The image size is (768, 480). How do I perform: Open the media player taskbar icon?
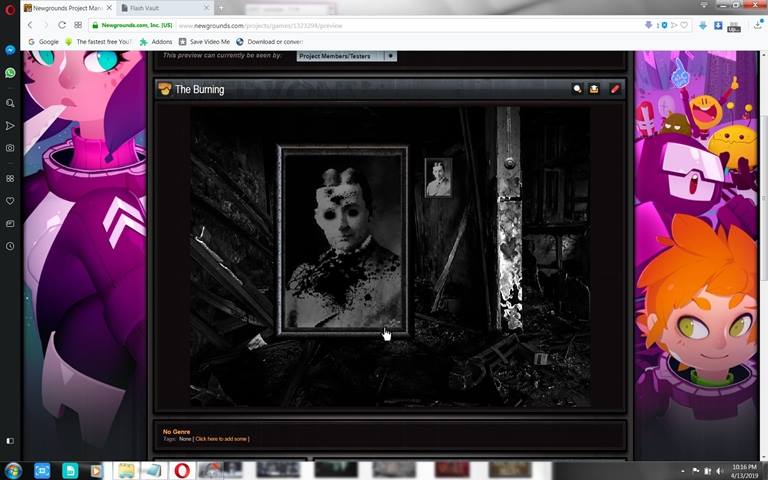(96, 471)
